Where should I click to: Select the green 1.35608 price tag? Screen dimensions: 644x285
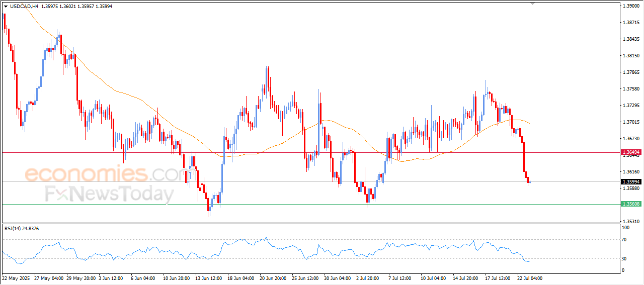631,204
